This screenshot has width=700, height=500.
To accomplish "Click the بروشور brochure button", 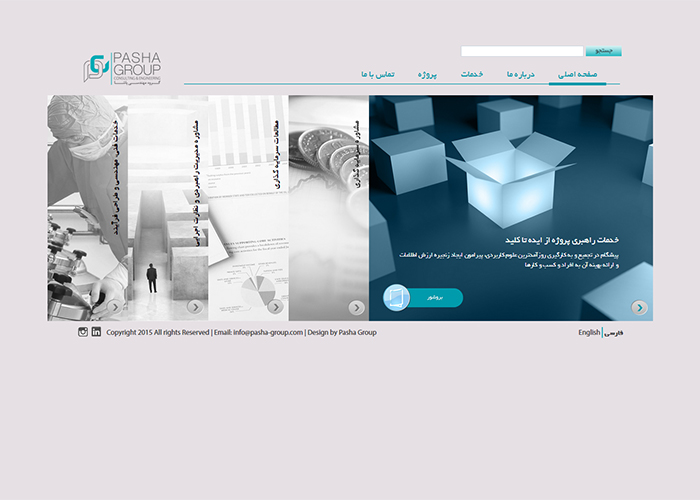I will point(435,297).
